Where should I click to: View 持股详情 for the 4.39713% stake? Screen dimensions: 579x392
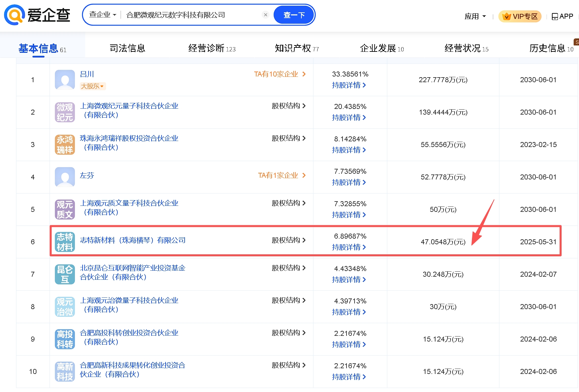349,312
